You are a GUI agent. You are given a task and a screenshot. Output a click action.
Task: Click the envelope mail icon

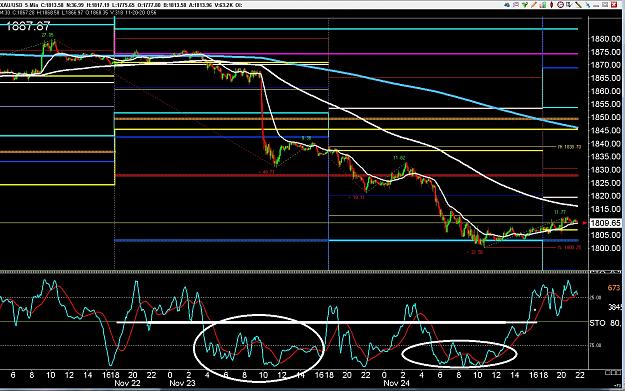[516, 5]
